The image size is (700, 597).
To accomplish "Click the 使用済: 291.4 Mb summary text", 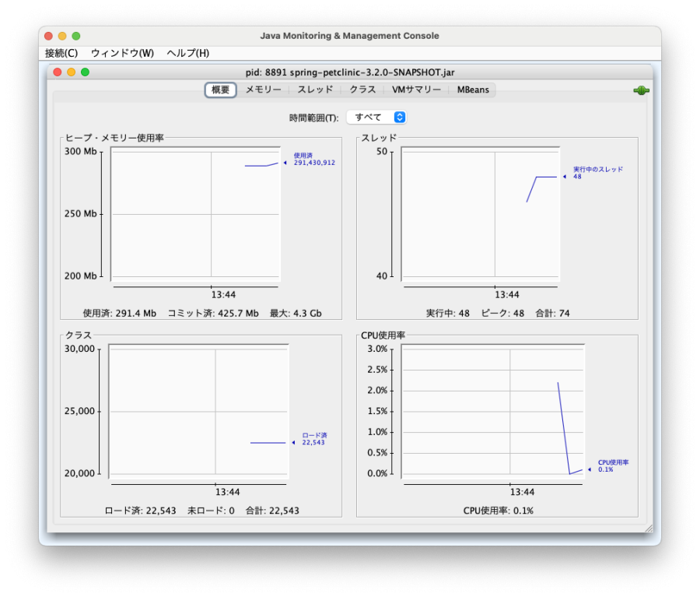I will pos(120,313).
